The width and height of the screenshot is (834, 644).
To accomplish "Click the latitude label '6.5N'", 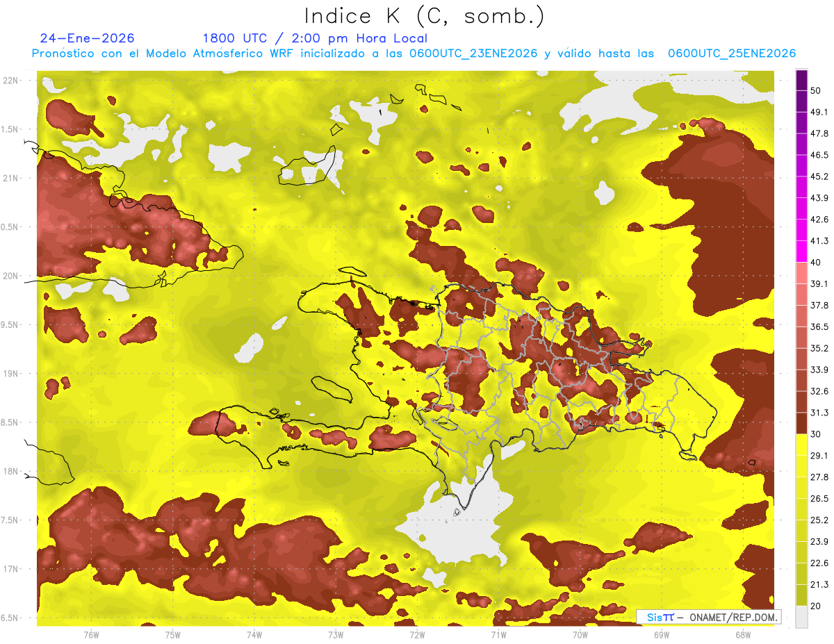I will tap(10, 618).
